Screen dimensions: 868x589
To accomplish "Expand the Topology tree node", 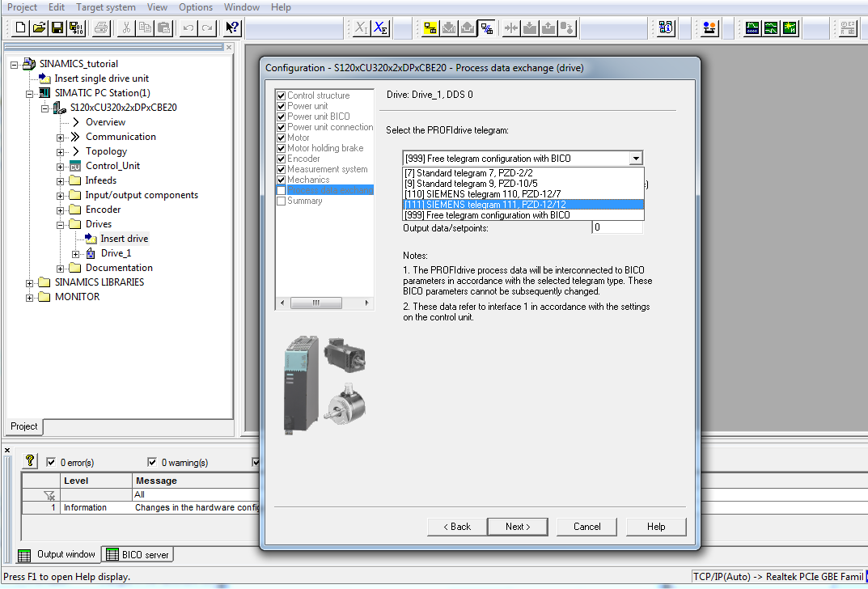I will [60, 151].
